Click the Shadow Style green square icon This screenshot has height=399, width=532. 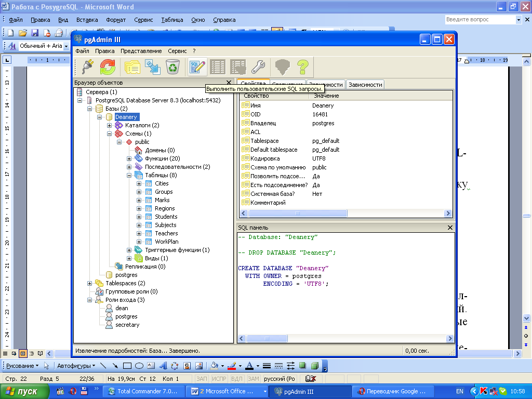click(x=303, y=366)
